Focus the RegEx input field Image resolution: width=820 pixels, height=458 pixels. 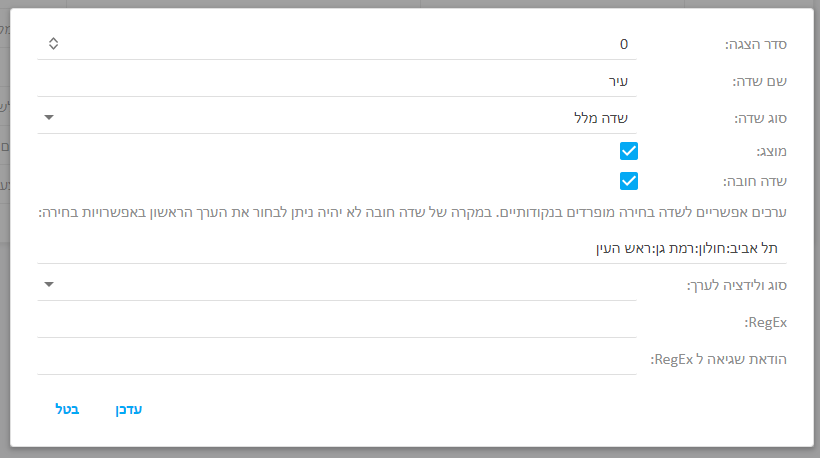[337, 323]
